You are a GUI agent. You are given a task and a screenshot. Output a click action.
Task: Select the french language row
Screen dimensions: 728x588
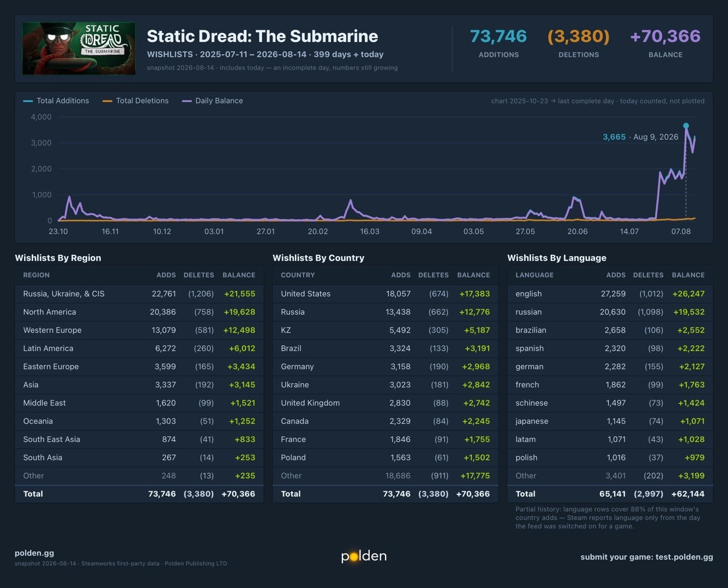(610, 385)
